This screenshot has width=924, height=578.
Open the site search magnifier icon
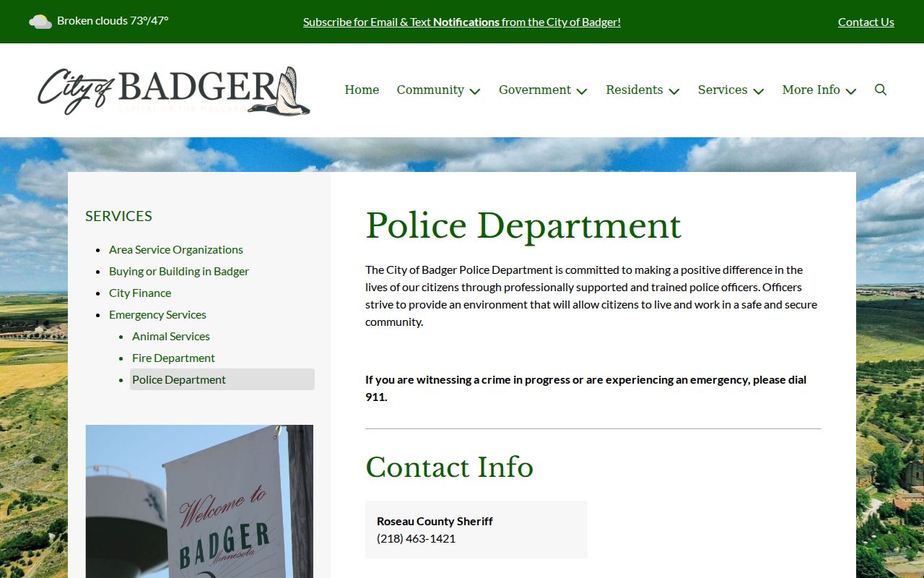click(x=881, y=90)
